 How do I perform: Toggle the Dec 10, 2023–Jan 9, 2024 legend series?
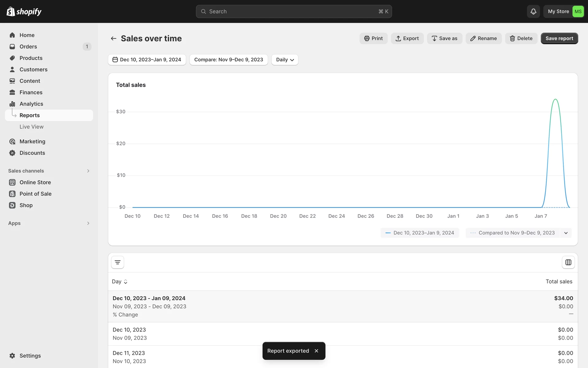[x=420, y=233]
